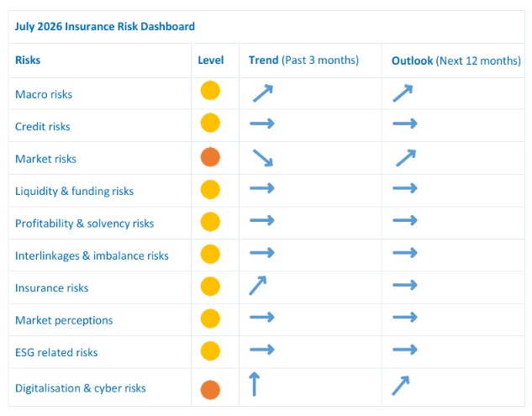Click the Insurance risks trend rising arrow
532x416 pixels.
[x=258, y=286]
